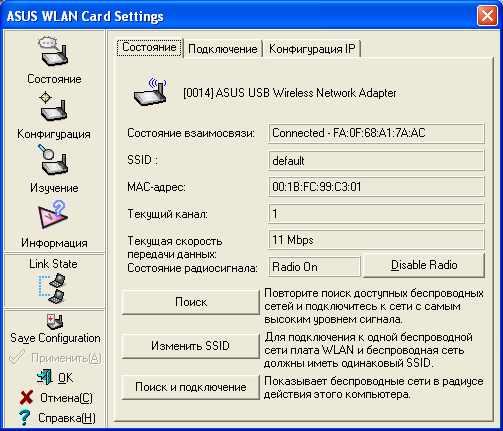
Task: Select the MAC-адрес field
Action: [x=376, y=187]
